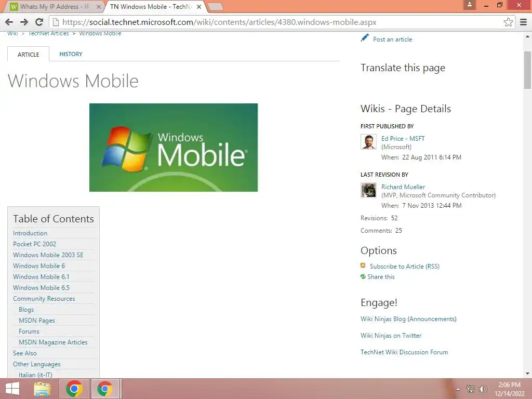
Task: Show hidden tray icons arrow
Action: [x=458, y=389]
